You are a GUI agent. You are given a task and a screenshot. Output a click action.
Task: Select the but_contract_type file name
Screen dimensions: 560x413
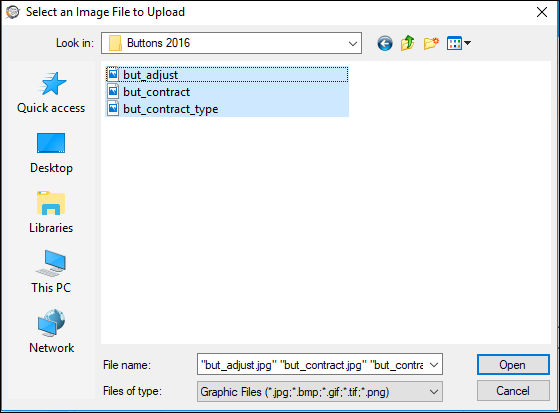pos(171,109)
